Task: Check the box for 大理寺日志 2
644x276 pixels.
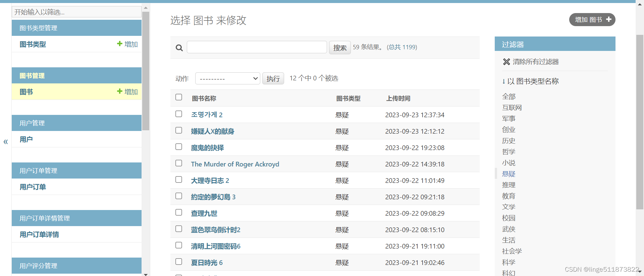Action: click(179, 180)
